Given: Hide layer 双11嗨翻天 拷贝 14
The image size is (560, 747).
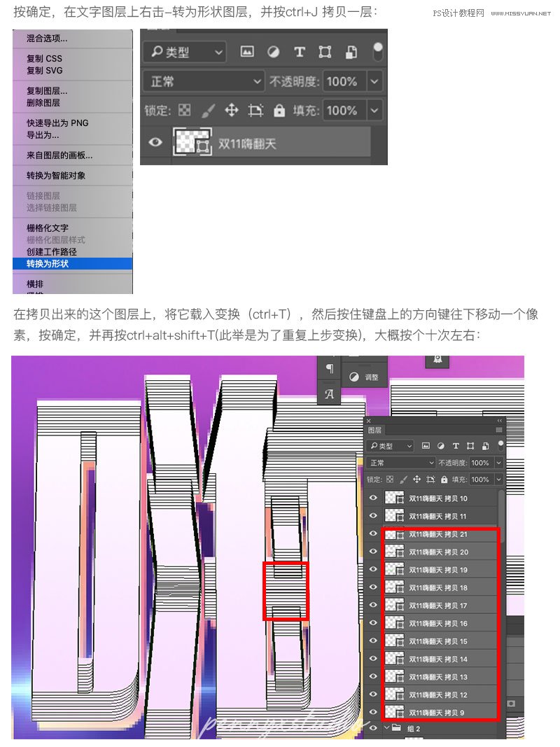Looking at the screenshot, I should click(x=373, y=658).
